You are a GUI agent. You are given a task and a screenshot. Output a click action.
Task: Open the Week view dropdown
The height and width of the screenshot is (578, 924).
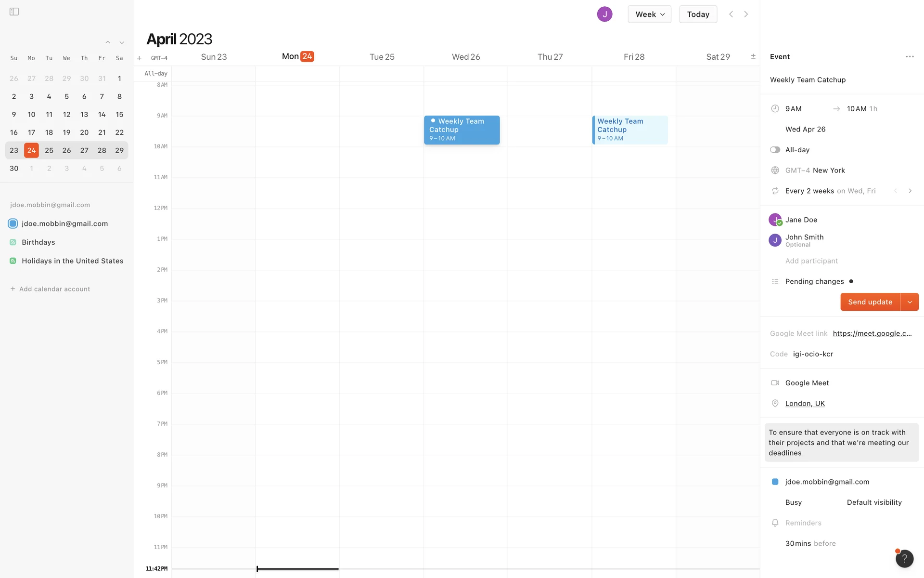(649, 14)
